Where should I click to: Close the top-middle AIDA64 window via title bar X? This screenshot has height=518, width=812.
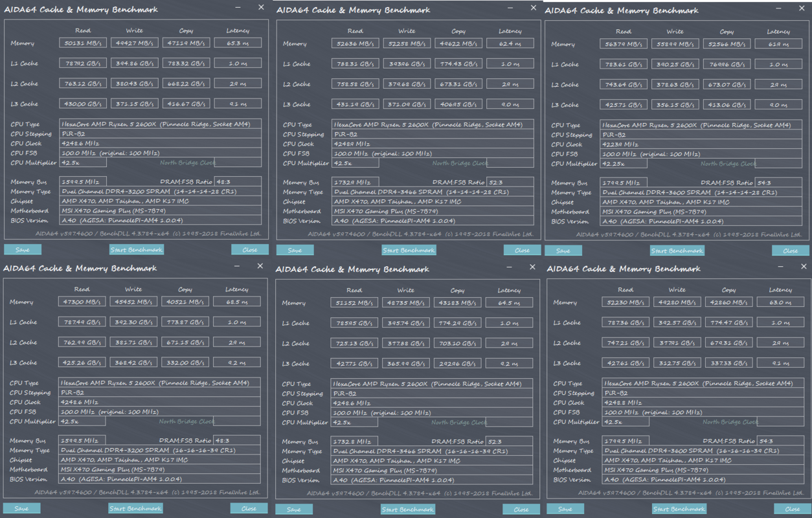click(534, 8)
